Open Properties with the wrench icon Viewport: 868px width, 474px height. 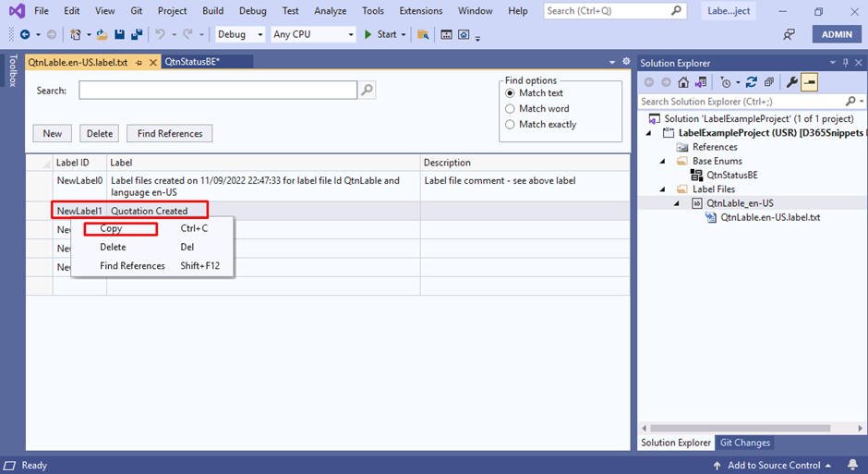click(791, 82)
